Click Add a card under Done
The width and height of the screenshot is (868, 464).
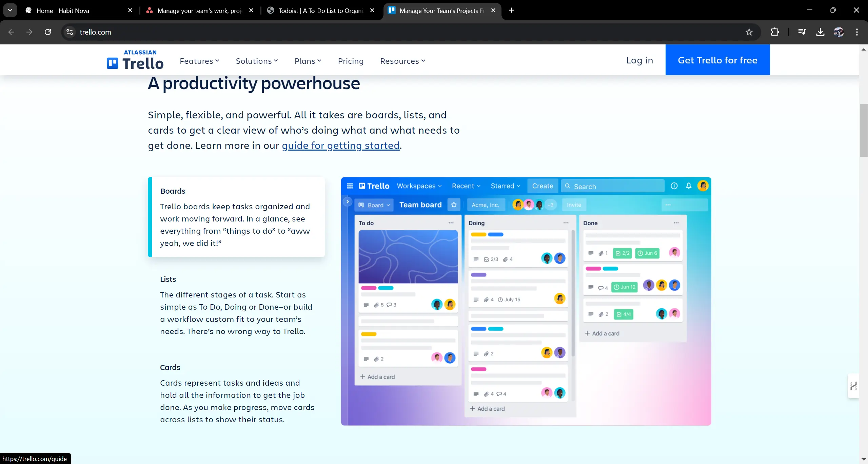[x=602, y=333]
